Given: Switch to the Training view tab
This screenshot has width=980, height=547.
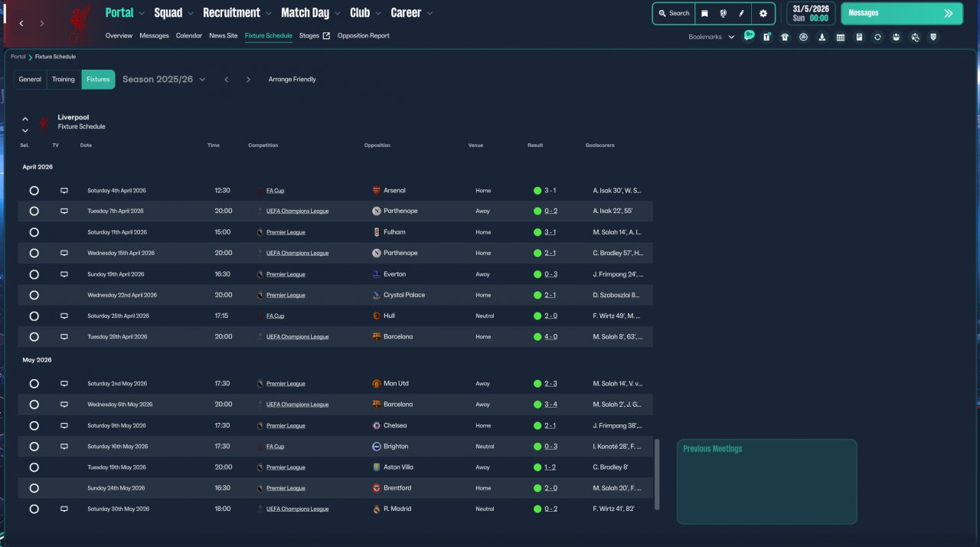Looking at the screenshot, I should (64, 80).
